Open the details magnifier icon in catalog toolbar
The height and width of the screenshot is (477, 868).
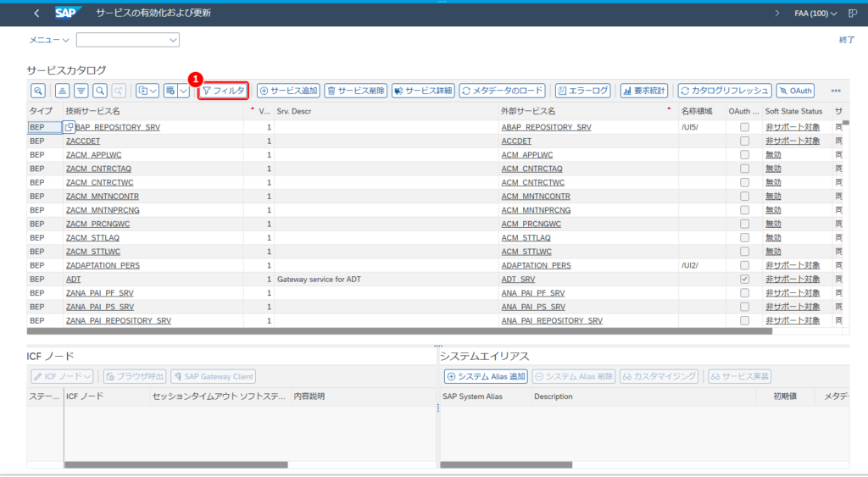(x=37, y=91)
